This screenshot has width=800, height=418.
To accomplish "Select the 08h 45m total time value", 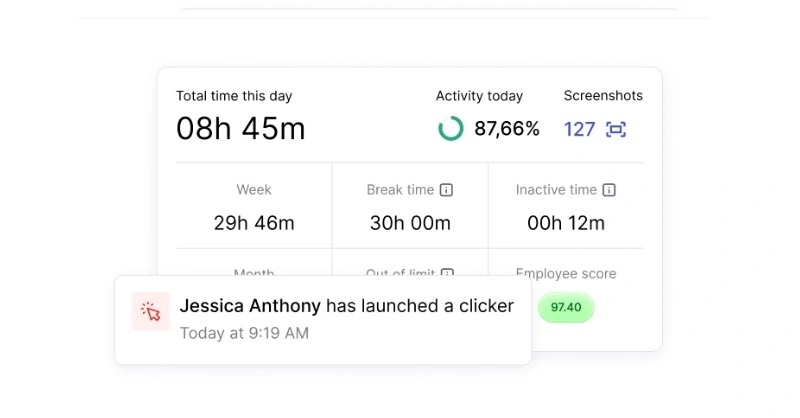I will tap(241, 129).
